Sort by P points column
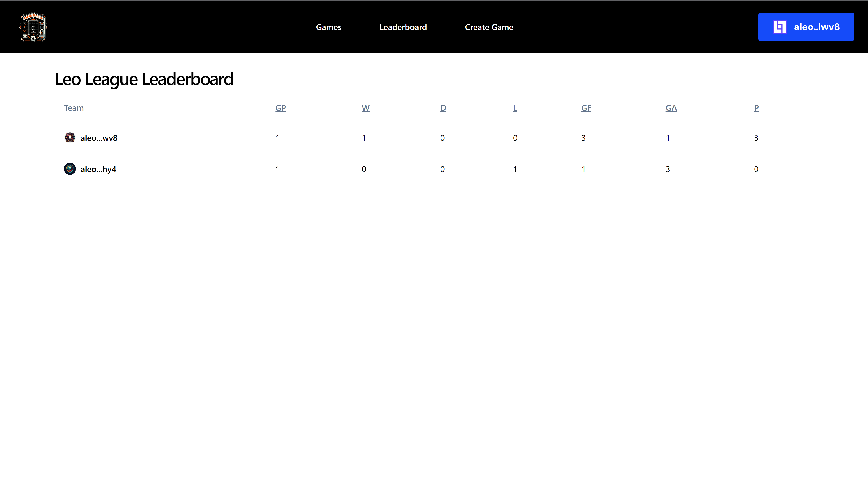The image size is (868, 494). point(756,108)
